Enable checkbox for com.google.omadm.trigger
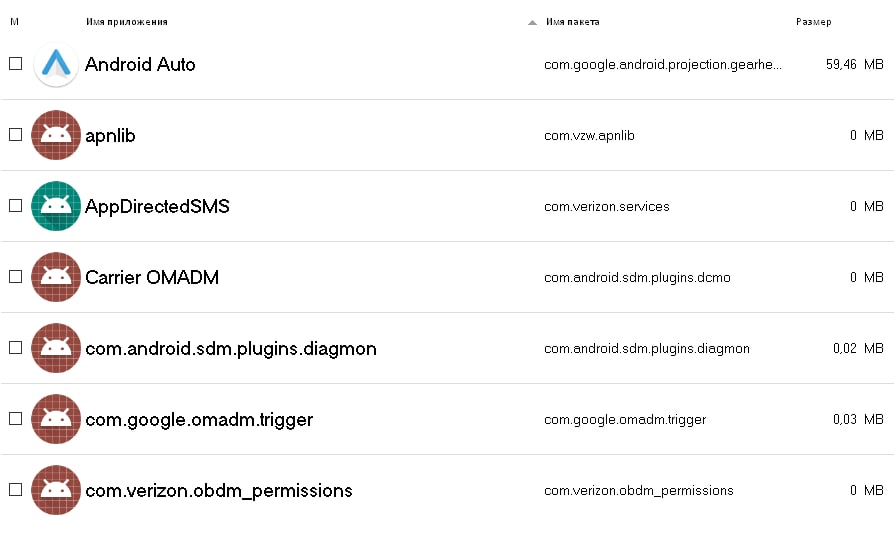This screenshot has height=535, width=894. pyautogui.click(x=15, y=419)
